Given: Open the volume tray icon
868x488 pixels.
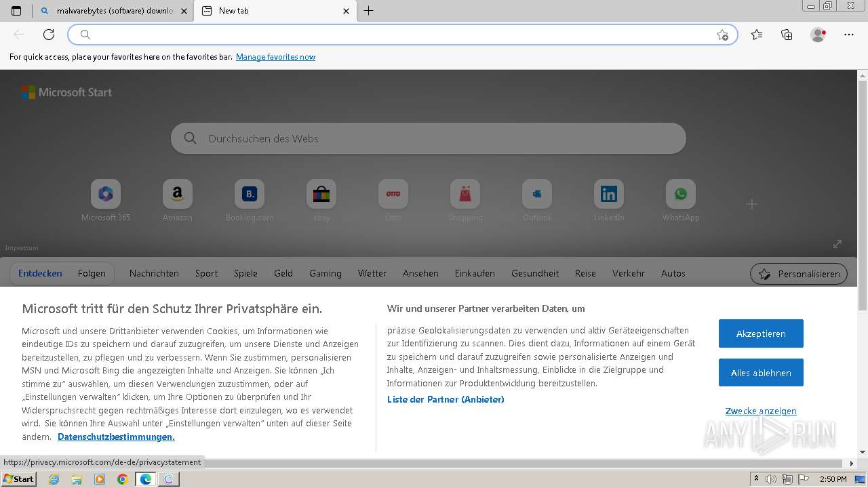Looking at the screenshot, I should click(771, 479).
